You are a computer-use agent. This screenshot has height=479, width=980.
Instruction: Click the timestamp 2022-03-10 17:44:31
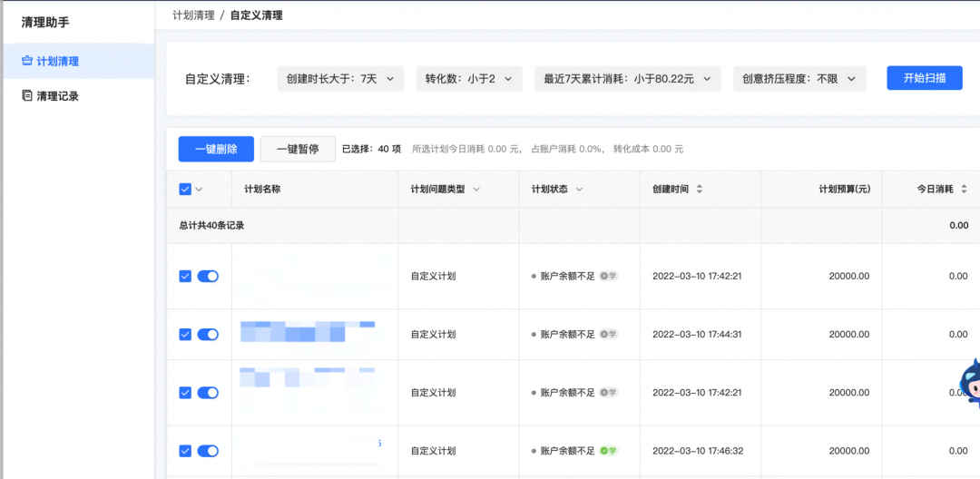pos(698,335)
